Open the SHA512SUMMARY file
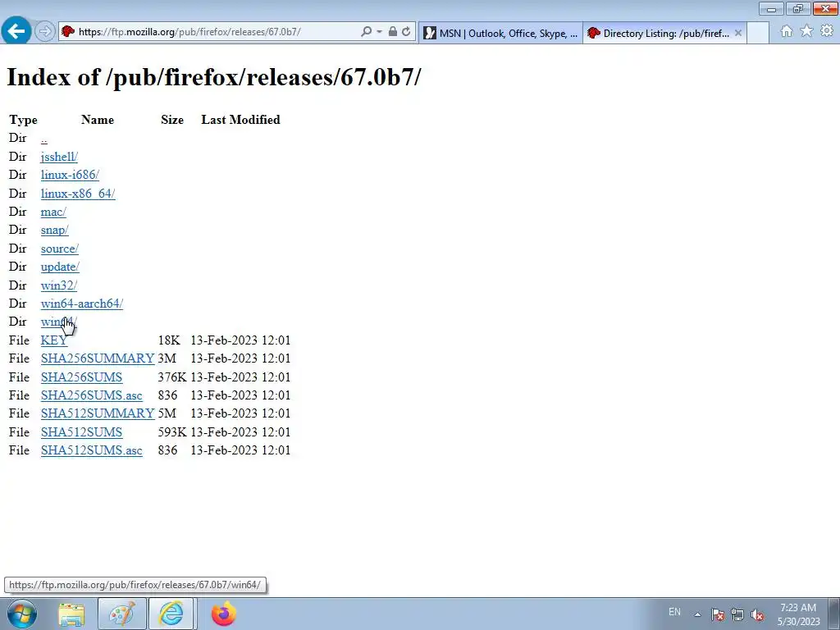 98,413
